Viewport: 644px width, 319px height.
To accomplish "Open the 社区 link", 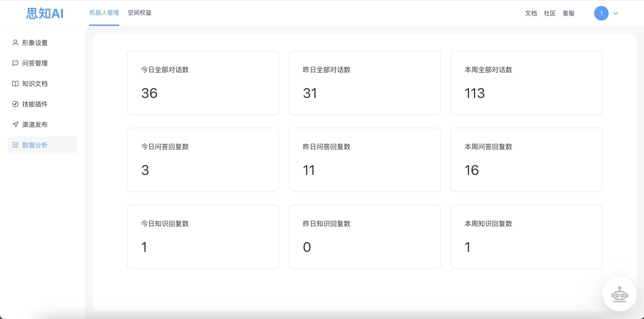I will [550, 13].
